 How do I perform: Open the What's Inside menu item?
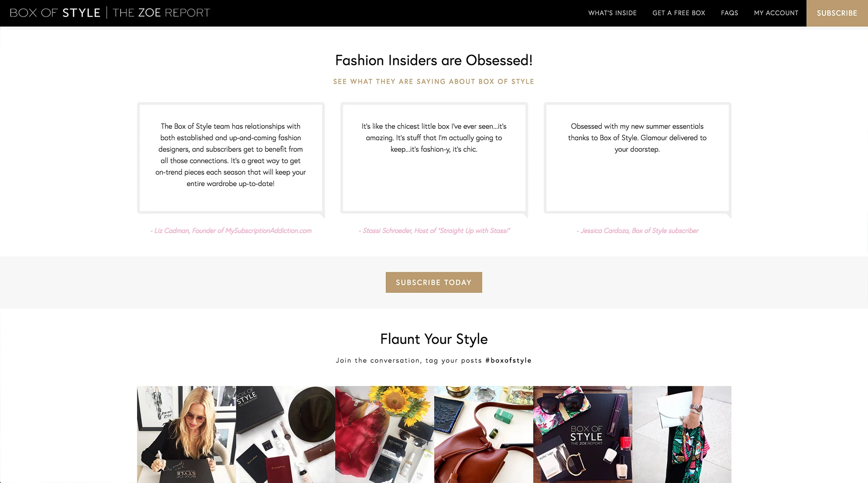(612, 13)
